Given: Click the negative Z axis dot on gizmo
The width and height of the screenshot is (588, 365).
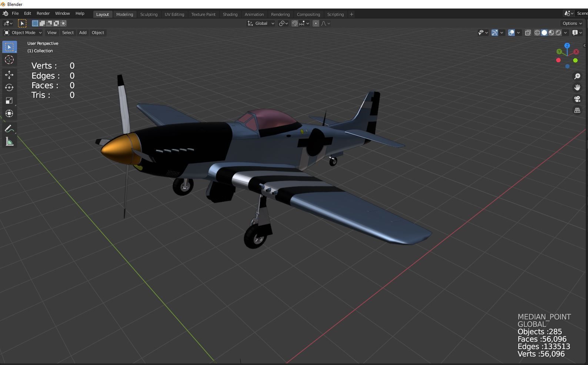Looking at the screenshot, I should pos(567,66).
